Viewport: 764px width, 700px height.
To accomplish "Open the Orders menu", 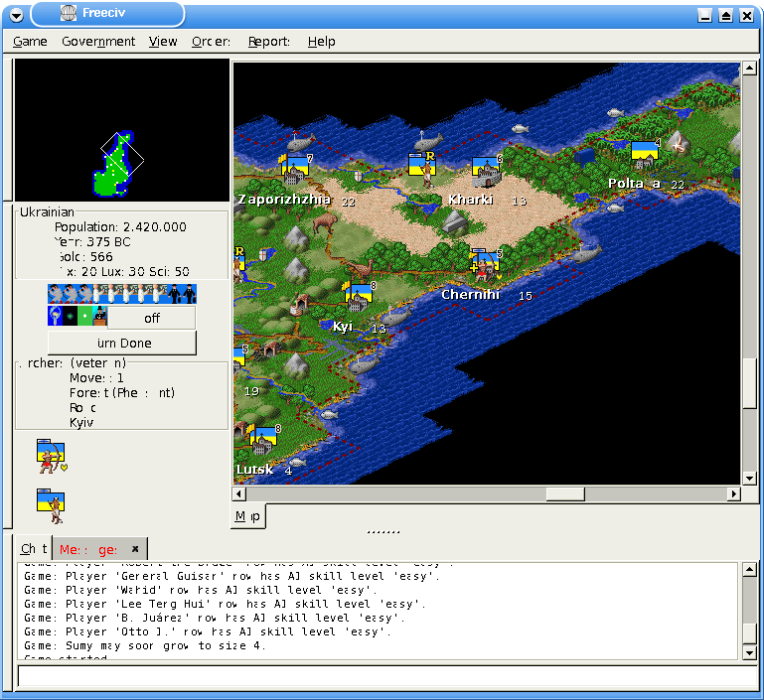I will point(211,42).
